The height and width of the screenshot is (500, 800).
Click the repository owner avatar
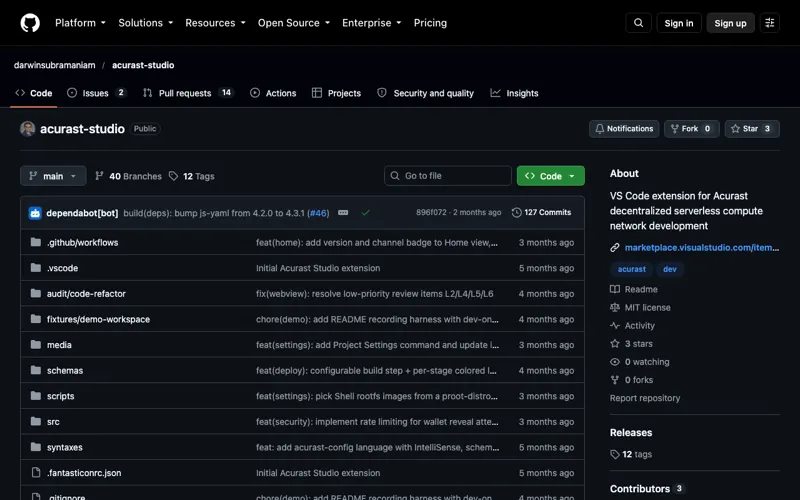coord(28,129)
